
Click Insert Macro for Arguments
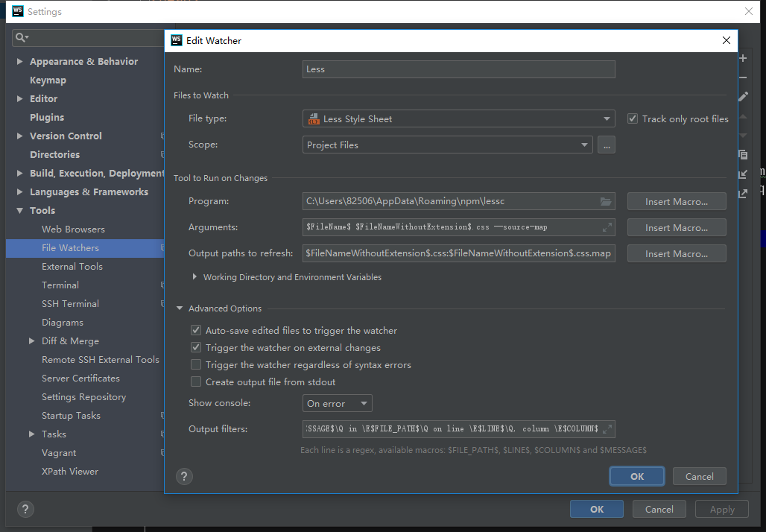tap(677, 227)
